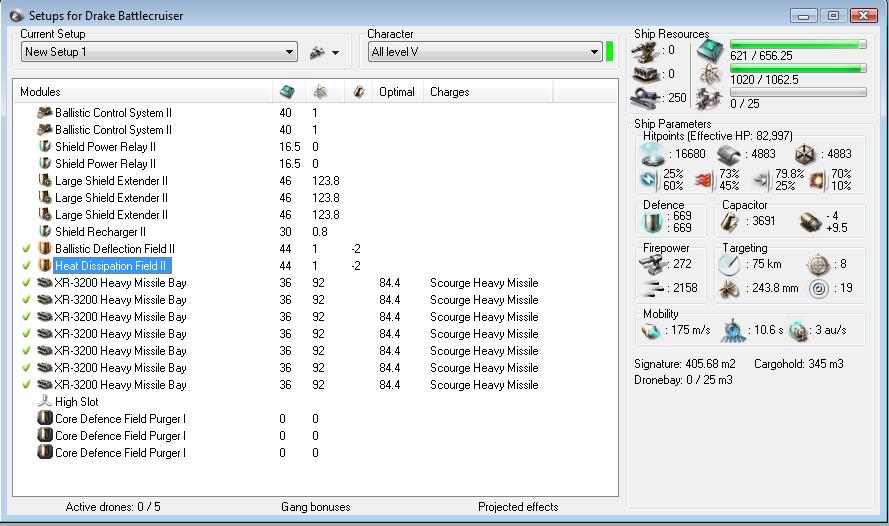Click the shield hitpoints icon showing 16680
Viewport: 889px width, 526px height.
(x=651, y=154)
